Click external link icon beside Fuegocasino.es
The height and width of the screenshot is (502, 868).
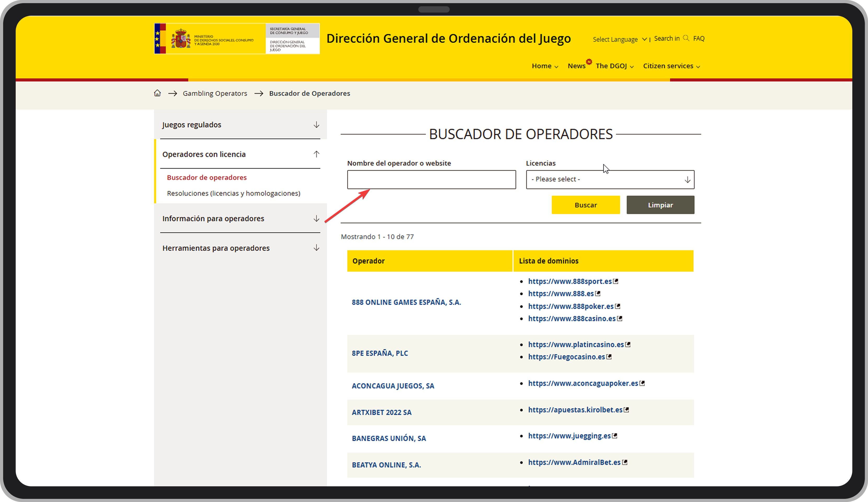609,357
